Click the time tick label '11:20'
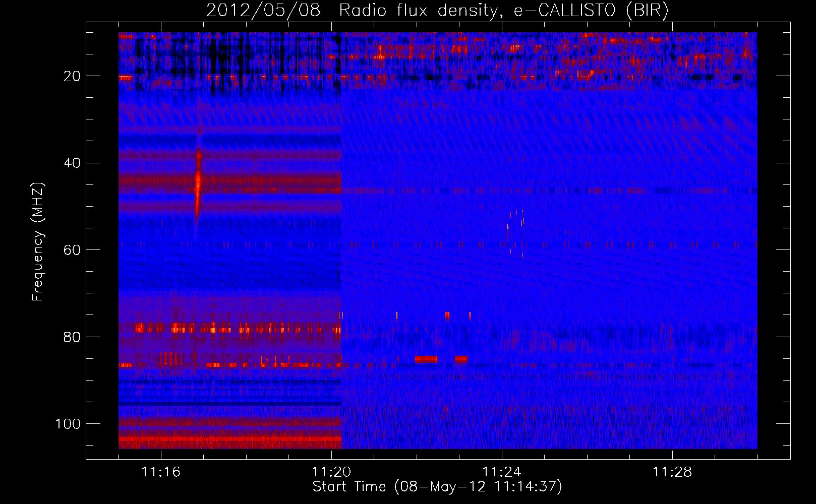The image size is (816, 504). pyautogui.click(x=331, y=472)
